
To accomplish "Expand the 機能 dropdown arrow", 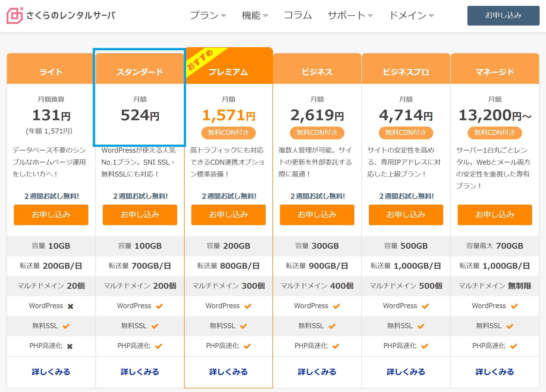I will point(265,16).
